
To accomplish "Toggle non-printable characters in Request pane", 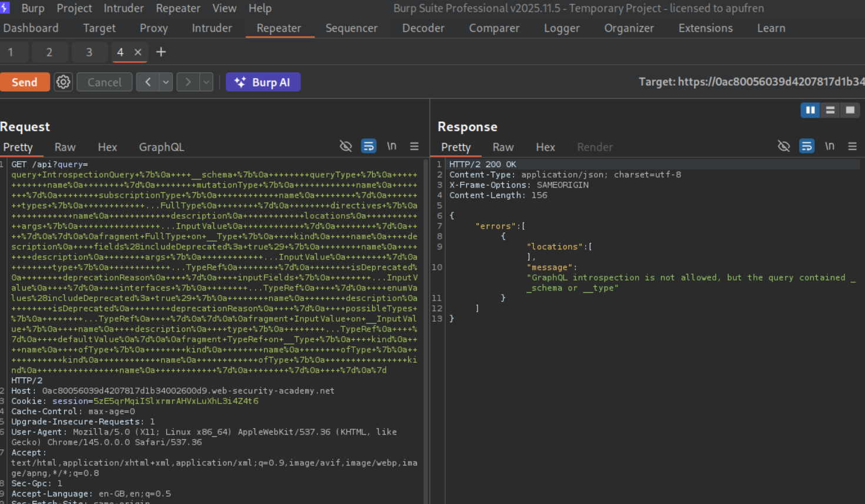I will (391, 146).
